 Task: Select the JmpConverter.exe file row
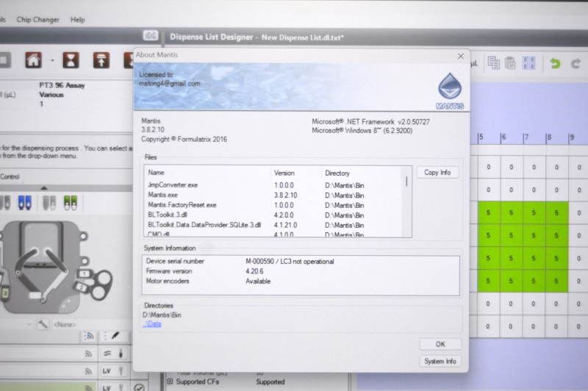(273, 185)
